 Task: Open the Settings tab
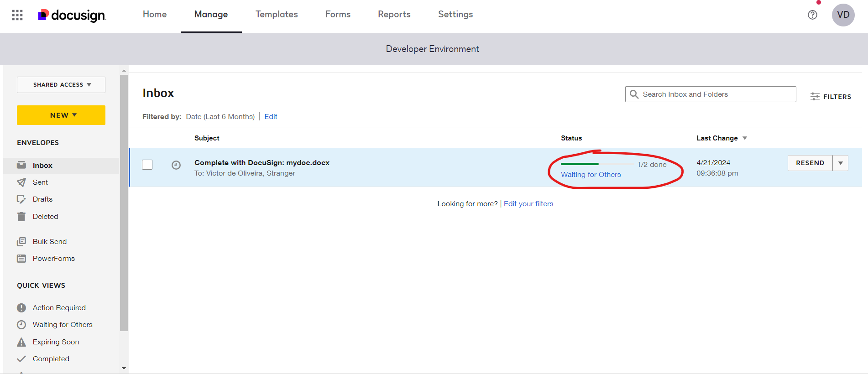(x=455, y=15)
